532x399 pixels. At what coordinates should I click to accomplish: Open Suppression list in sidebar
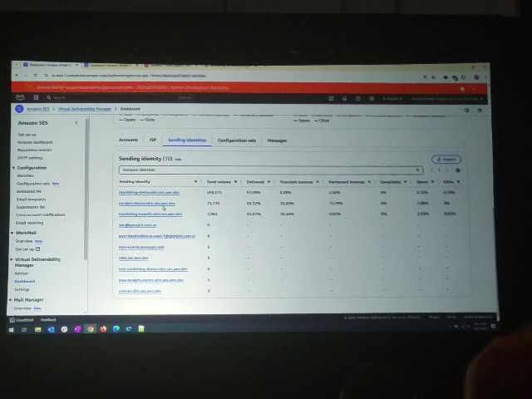click(31, 207)
